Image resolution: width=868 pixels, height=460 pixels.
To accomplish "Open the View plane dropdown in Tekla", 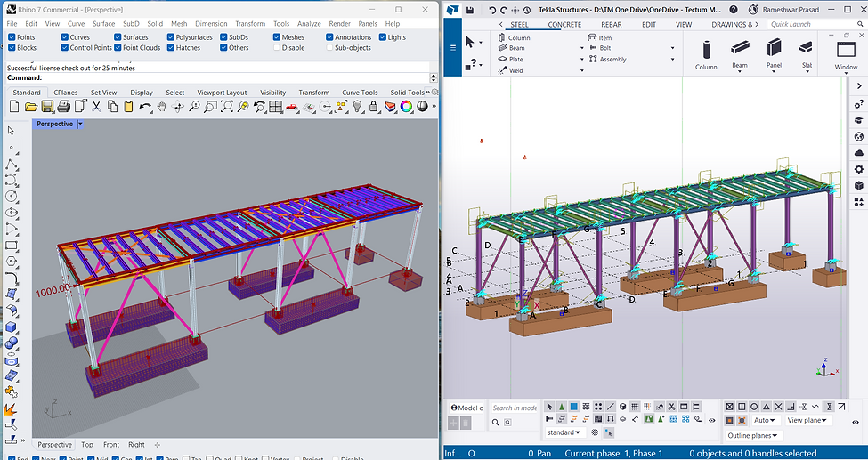I will pos(808,420).
